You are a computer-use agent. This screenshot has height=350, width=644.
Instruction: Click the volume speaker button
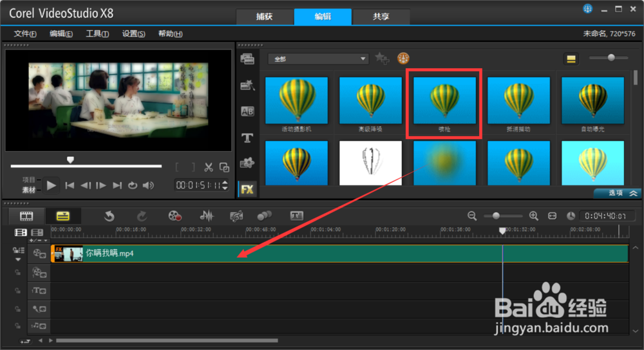click(x=148, y=185)
